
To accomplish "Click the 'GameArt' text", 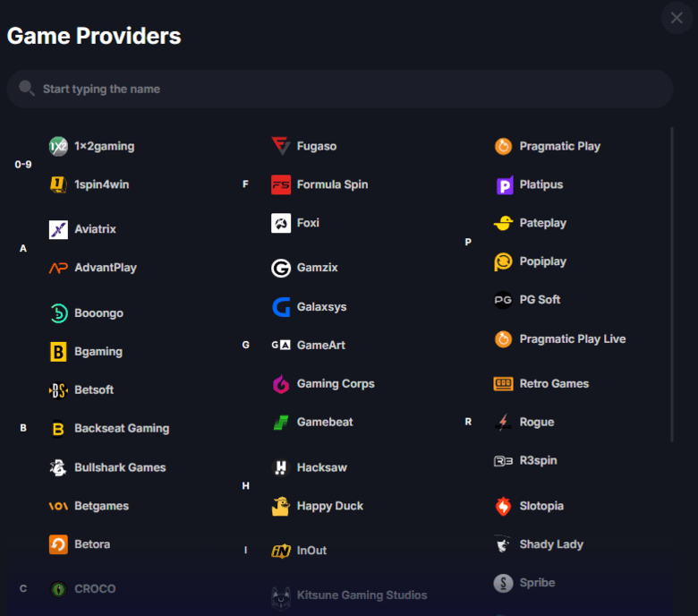I will (321, 346).
